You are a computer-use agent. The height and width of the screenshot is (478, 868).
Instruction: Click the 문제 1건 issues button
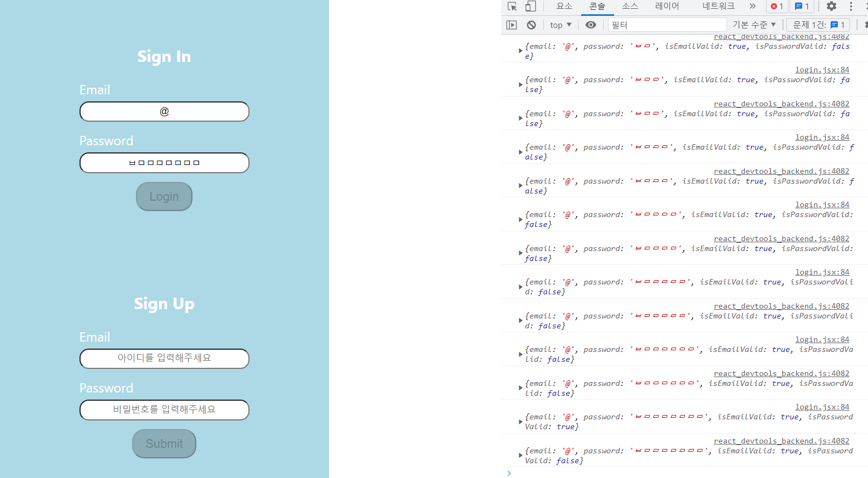(x=818, y=25)
